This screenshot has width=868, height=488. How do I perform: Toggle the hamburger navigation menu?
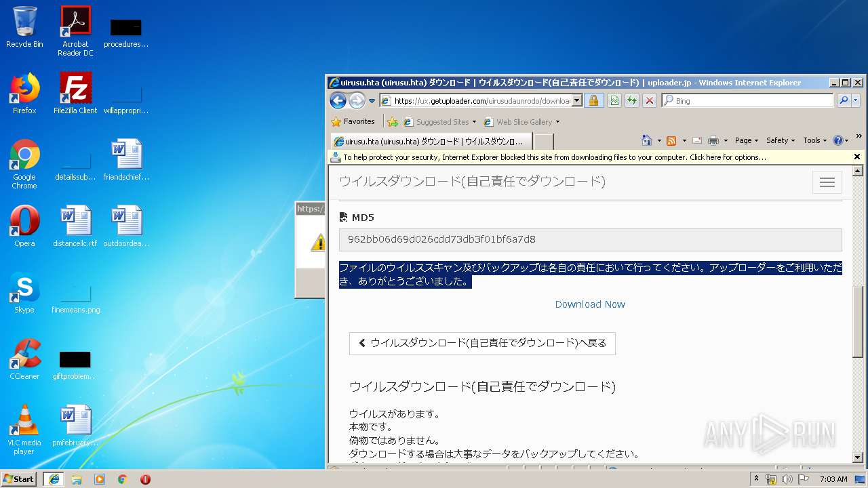tap(827, 182)
